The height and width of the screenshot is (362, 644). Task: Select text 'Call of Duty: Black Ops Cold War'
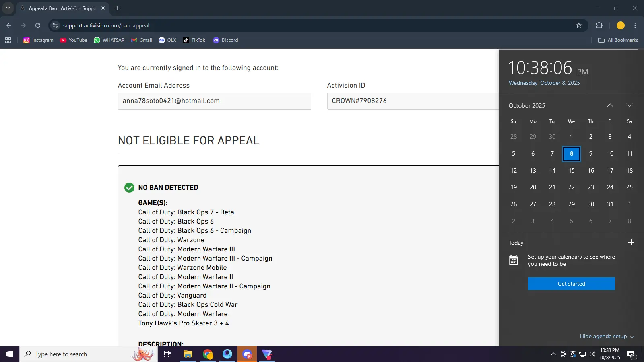coord(188,305)
